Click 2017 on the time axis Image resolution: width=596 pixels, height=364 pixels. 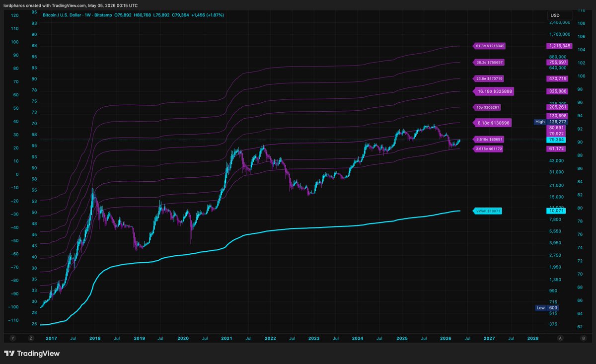point(51,338)
